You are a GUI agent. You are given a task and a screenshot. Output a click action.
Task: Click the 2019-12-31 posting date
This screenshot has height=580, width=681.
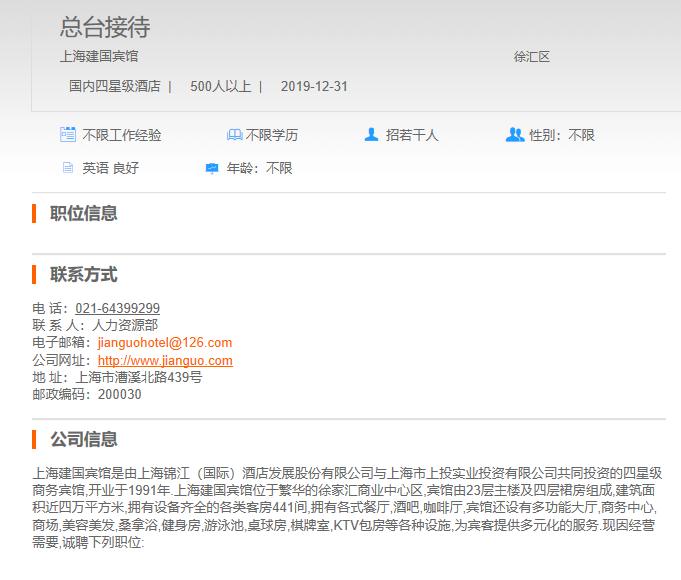click(314, 86)
